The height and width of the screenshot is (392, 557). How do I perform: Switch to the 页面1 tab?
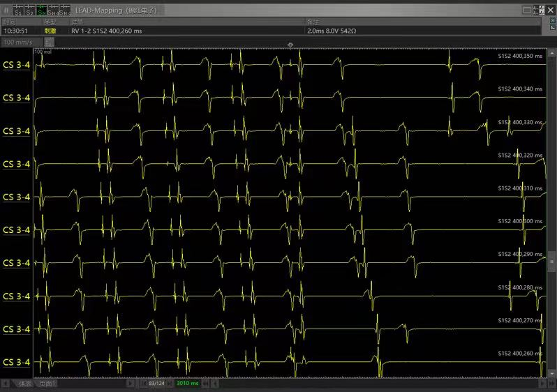coord(48,384)
